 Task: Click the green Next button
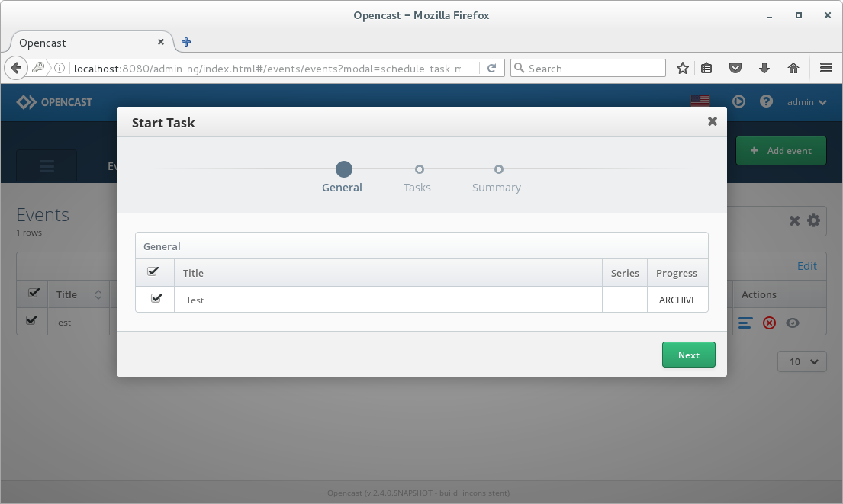[689, 355]
